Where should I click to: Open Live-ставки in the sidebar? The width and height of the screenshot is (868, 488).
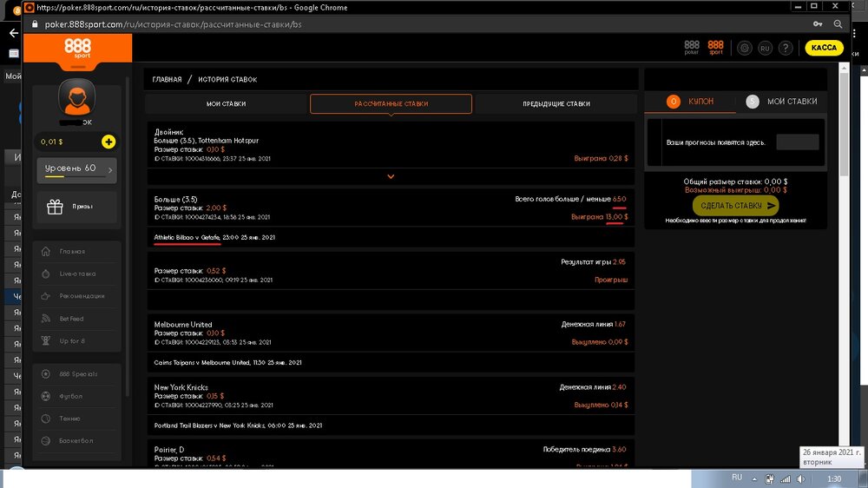point(76,274)
